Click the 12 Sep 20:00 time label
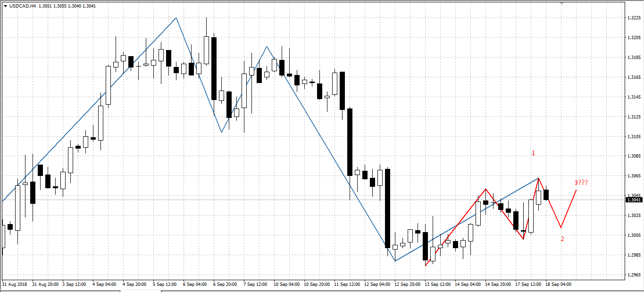 [408, 284]
